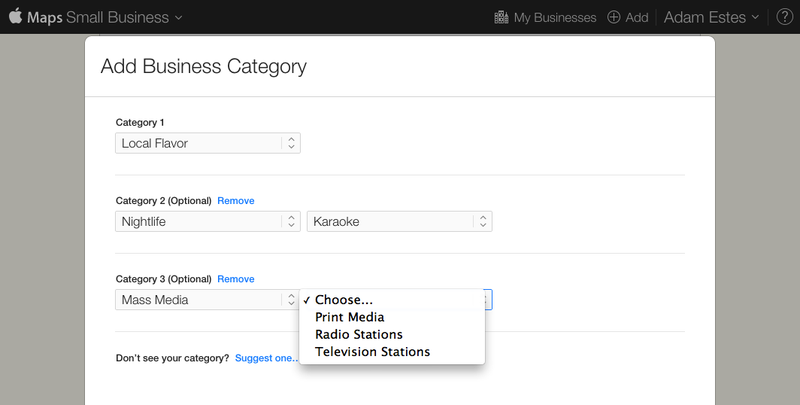
Task: Click the Apple logo icon
Action: [x=15, y=16]
